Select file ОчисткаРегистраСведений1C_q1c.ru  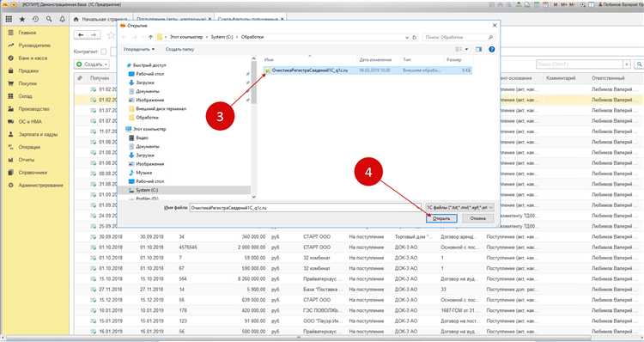[368, 70]
